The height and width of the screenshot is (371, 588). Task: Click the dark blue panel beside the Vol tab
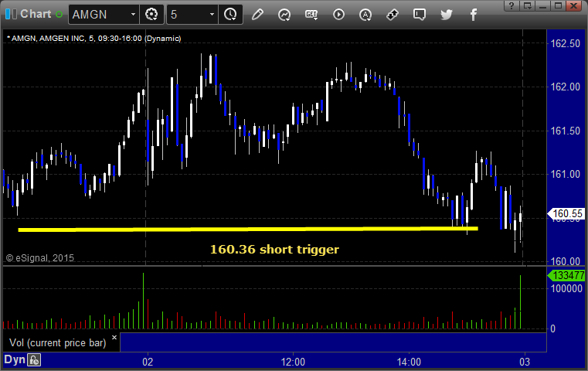[333, 342]
